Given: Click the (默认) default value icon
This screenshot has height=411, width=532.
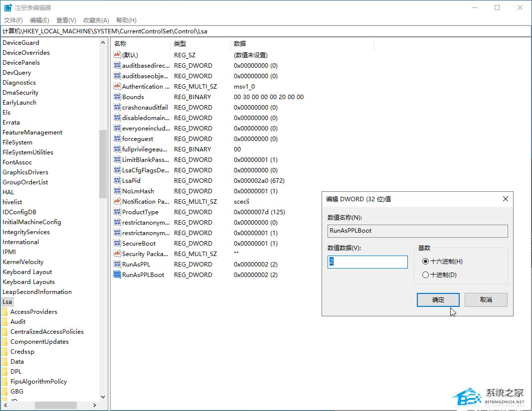Looking at the screenshot, I should tap(117, 55).
